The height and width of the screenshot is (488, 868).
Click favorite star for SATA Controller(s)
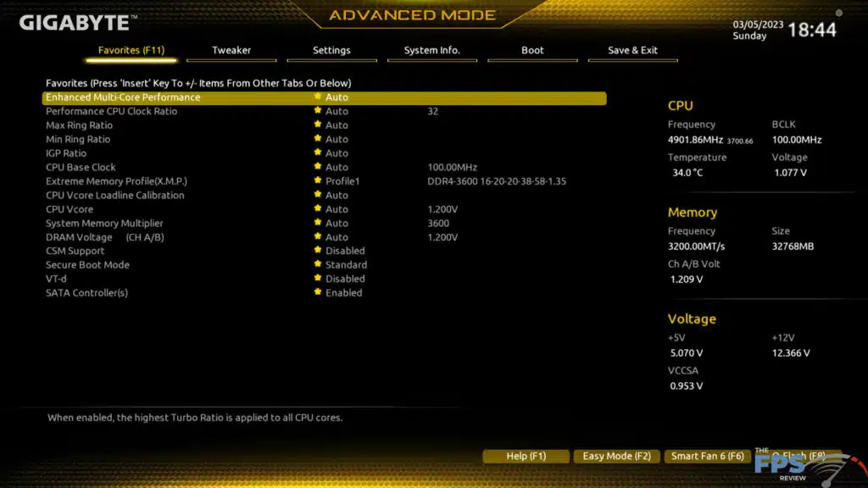click(x=318, y=292)
